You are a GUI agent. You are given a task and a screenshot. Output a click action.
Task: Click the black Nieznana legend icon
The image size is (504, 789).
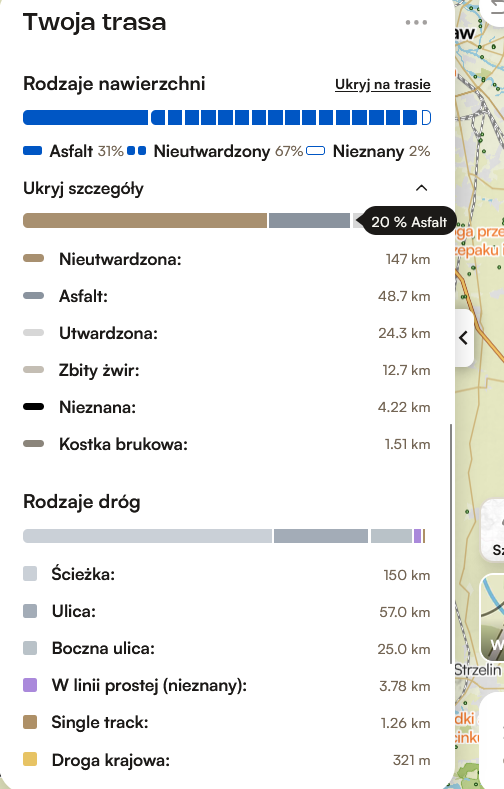pyautogui.click(x=34, y=407)
